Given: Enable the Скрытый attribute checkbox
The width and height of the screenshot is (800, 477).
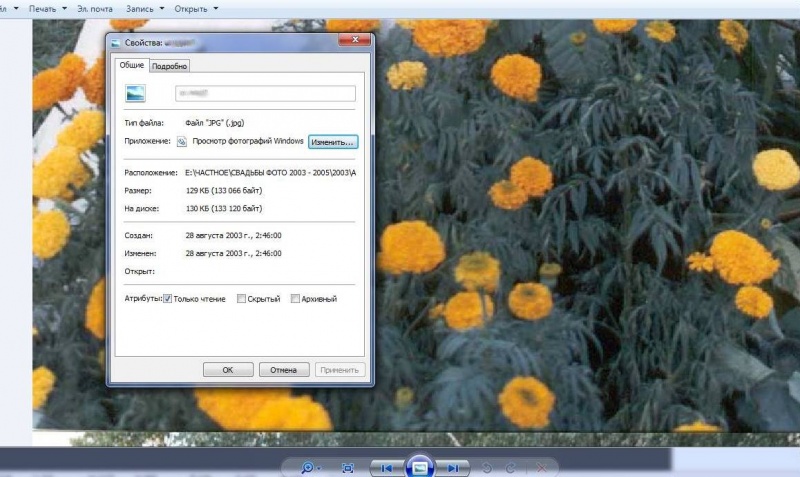Looking at the screenshot, I should click(x=241, y=299).
